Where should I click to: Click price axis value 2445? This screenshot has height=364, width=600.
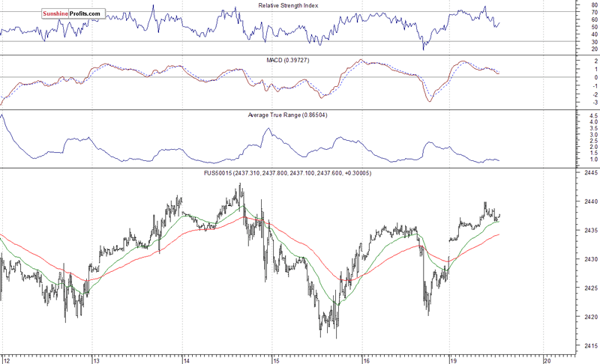590,173
